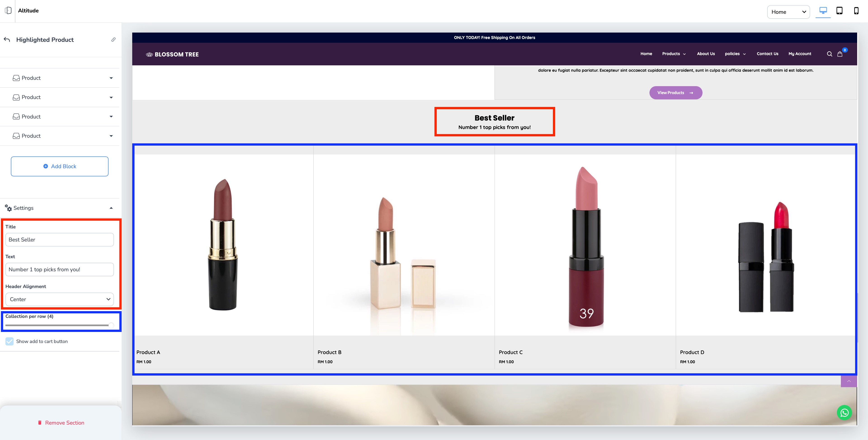Click the WhatsApp chat bubble
This screenshot has height=440, width=868.
844,413
